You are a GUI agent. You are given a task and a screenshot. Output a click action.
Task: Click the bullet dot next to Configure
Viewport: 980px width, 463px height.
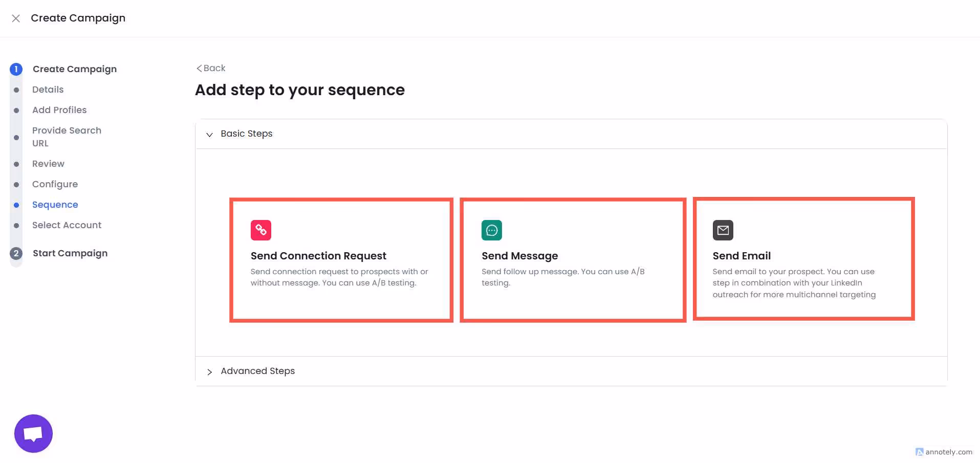click(16, 184)
